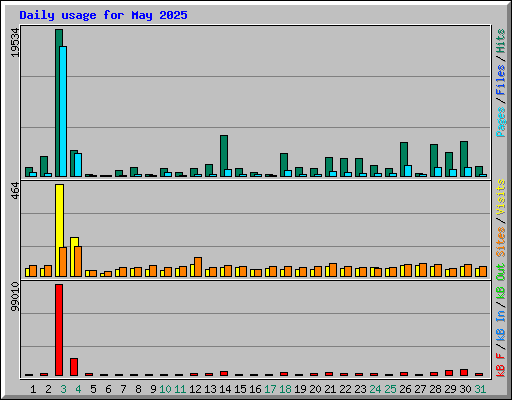Click the cyan "Pages" legend word
Viewport: 512px width, 400px height.
point(500,122)
